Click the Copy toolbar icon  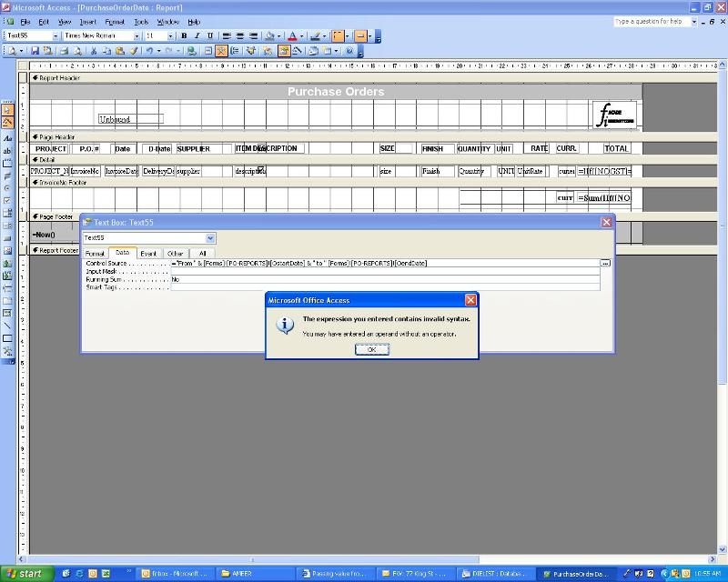[106, 51]
